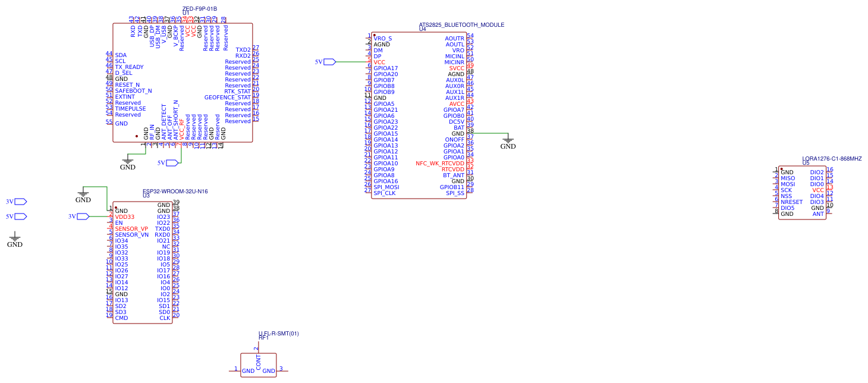The width and height of the screenshot is (868, 383).
Task: Select the SPI_CLK pin label
Action: coord(385,193)
